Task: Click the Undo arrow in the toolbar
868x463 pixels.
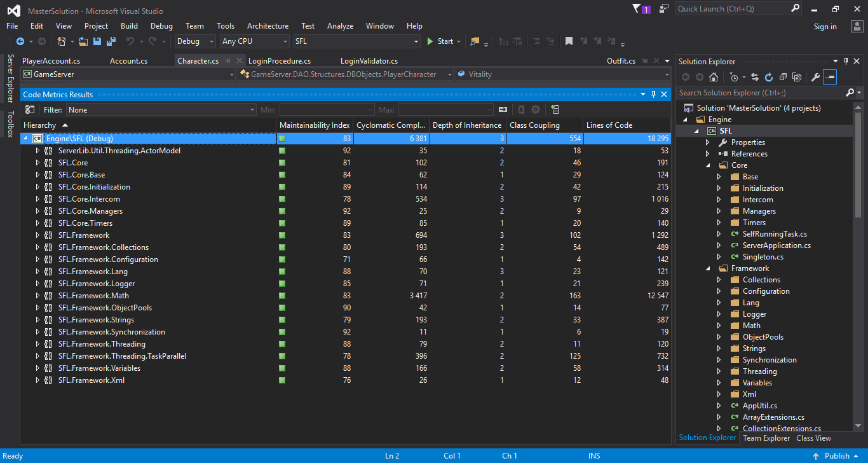Action: pos(130,41)
